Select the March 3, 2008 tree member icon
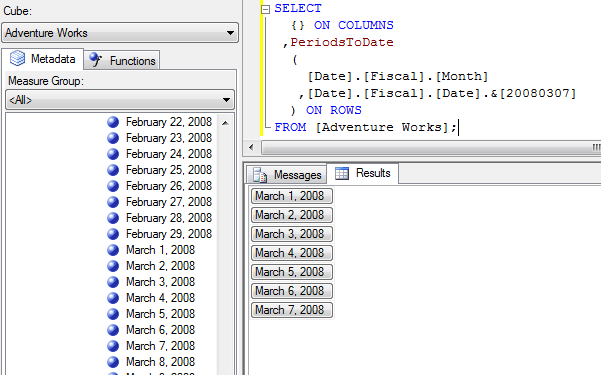The image size is (601, 381). [113, 282]
